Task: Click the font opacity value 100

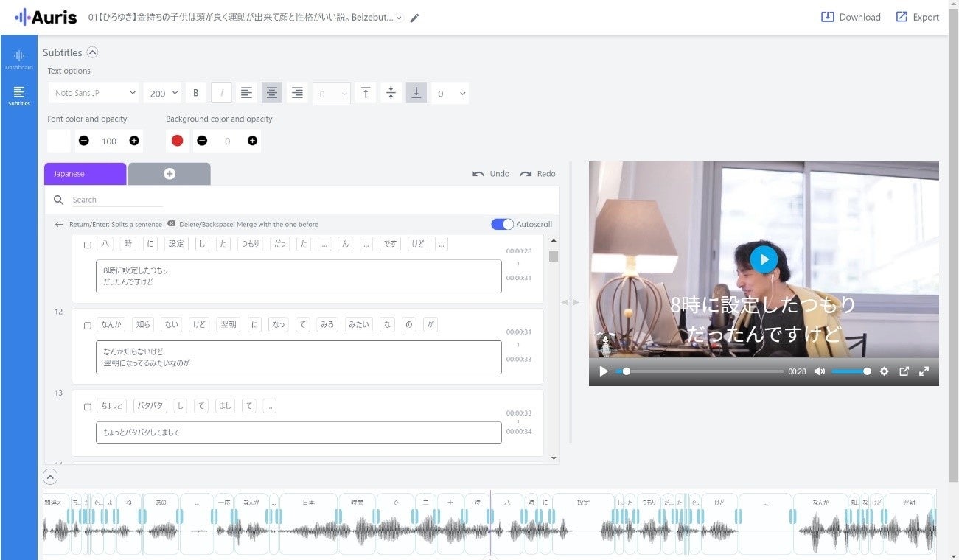Action: pos(109,141)
